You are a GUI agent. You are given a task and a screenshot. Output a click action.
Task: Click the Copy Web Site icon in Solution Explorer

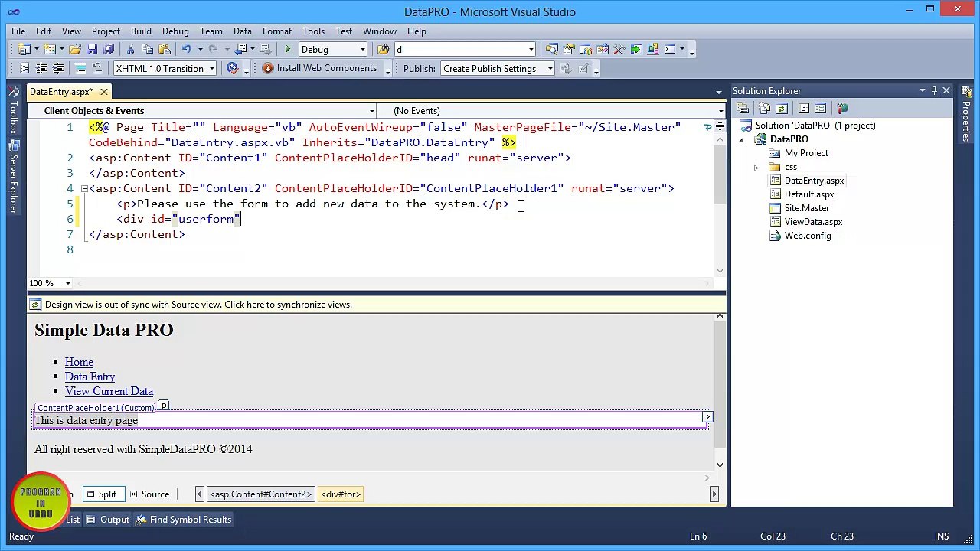click(842, 108)
